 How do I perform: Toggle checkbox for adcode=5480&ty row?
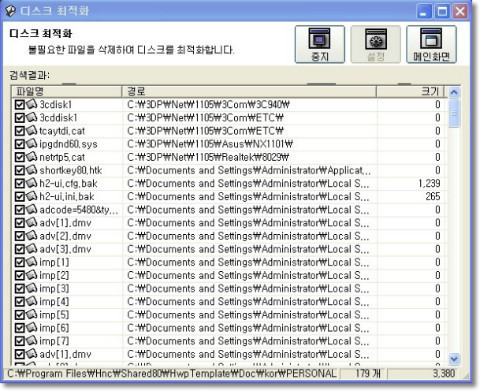[x=20, y=210]
